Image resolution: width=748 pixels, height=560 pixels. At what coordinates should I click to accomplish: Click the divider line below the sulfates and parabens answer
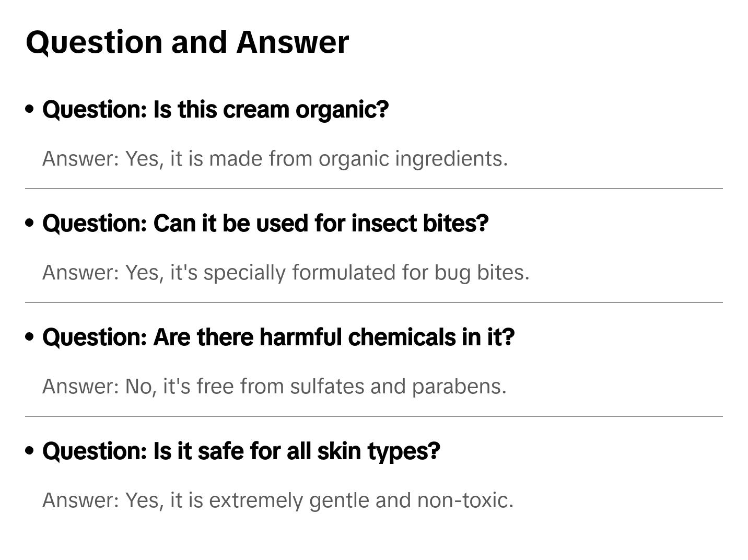coord(373,416)
